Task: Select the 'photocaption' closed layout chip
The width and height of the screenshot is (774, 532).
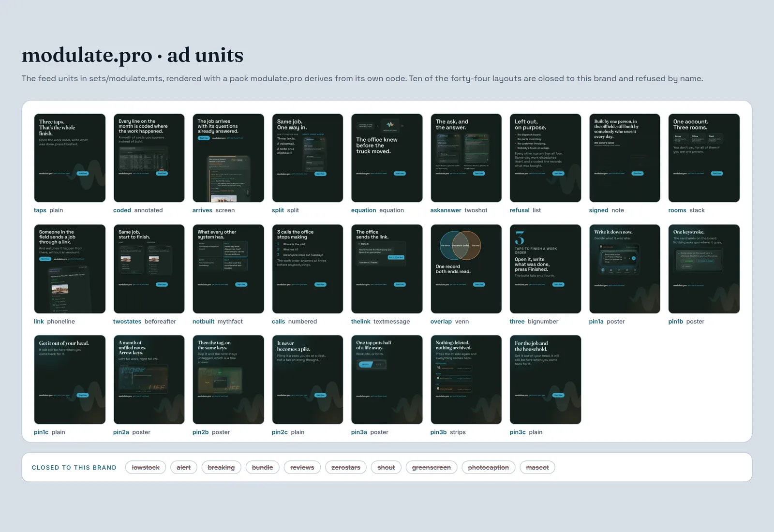Action: tap(489, 468)
